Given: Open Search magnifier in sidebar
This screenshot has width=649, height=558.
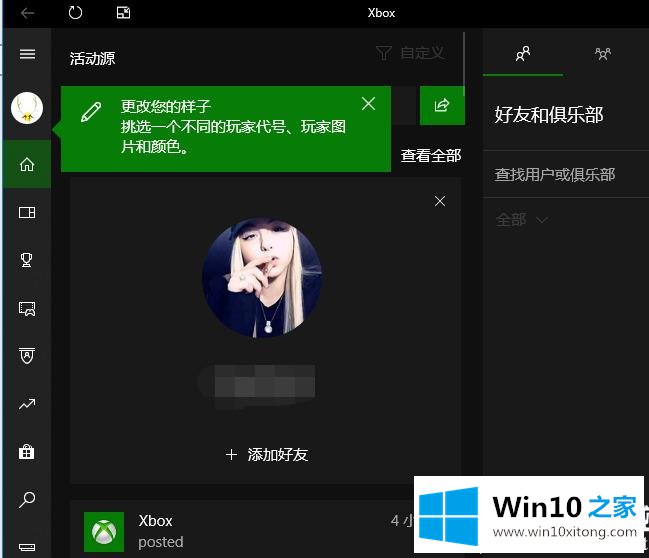Looking at the screenshot, I should pos(27,500).
